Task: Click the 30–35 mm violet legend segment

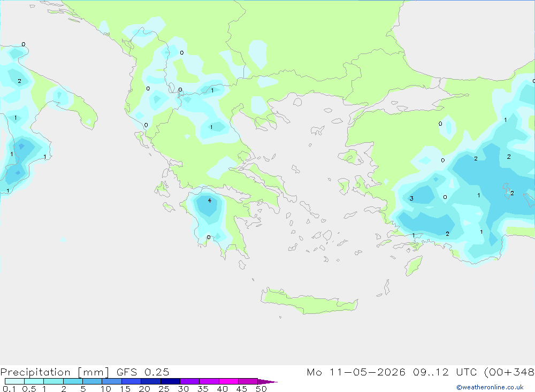Action: point(190,381)
